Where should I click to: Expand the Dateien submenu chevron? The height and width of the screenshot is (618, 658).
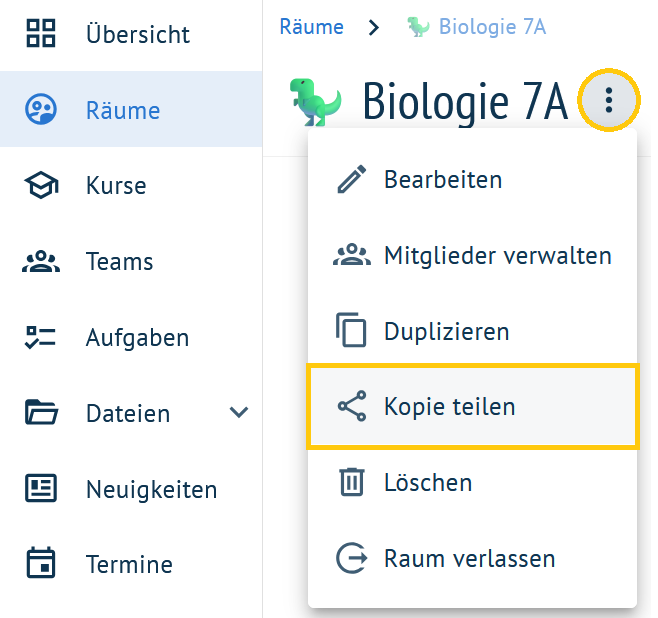point(239,412)
